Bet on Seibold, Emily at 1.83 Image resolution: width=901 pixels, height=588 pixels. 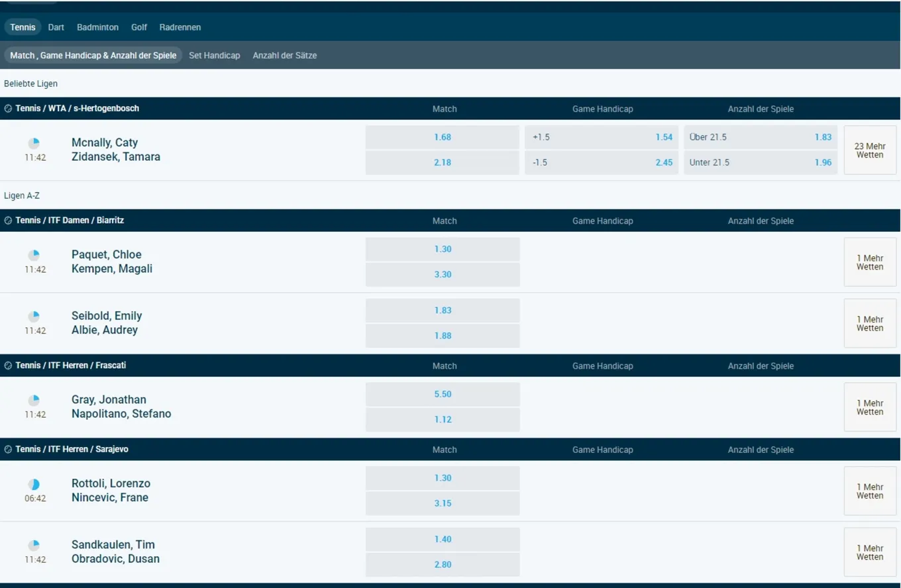pyautogui.click(x=443, y=311)
